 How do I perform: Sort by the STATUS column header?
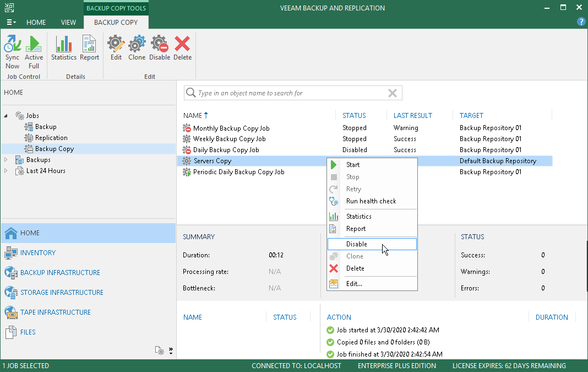click(x=354, y=116)
